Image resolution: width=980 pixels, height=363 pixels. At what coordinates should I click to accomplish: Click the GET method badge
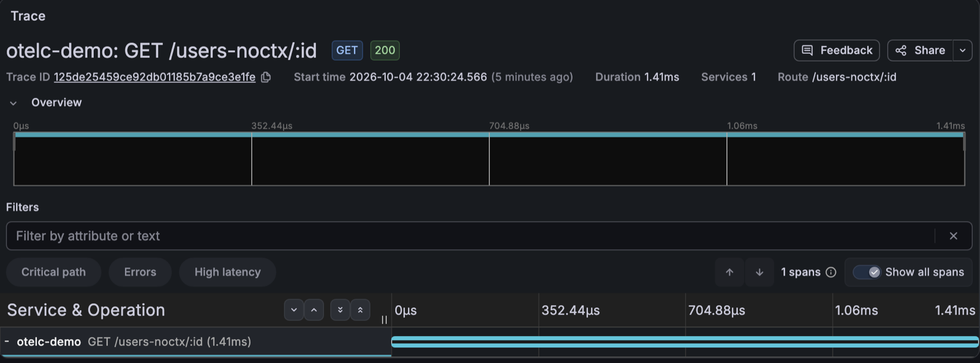pos(347,50)
